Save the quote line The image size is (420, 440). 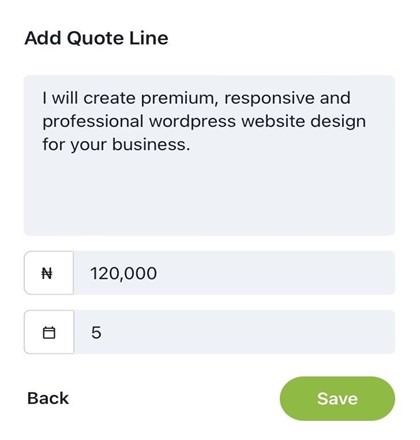point(337,398)
